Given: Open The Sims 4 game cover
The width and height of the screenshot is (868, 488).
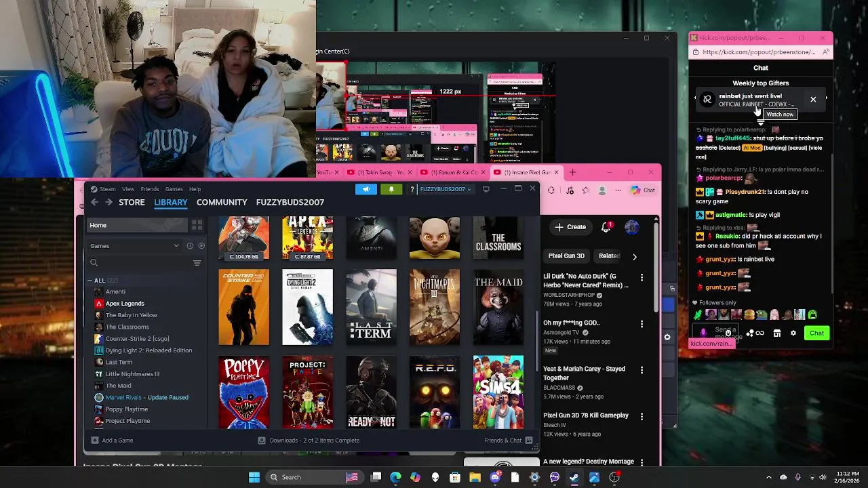Looking at the screenshot, I should pos(498,392).
